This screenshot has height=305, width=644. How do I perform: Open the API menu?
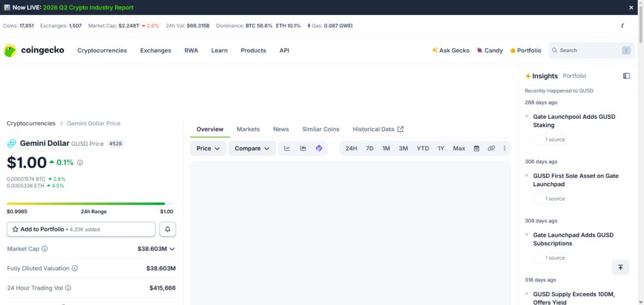pos(284,50)
